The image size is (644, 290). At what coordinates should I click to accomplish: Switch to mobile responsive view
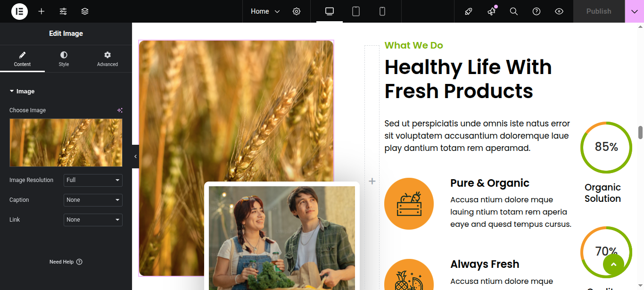[382, 11]
